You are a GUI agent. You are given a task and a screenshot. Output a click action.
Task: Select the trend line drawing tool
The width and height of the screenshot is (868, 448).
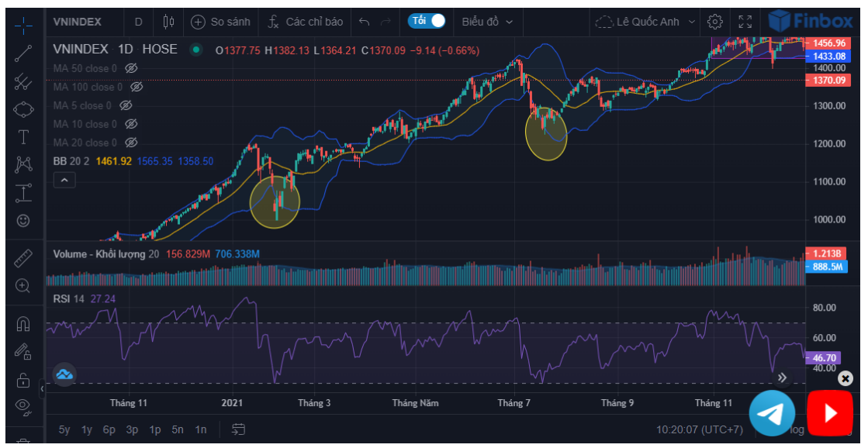pos(23,53)
